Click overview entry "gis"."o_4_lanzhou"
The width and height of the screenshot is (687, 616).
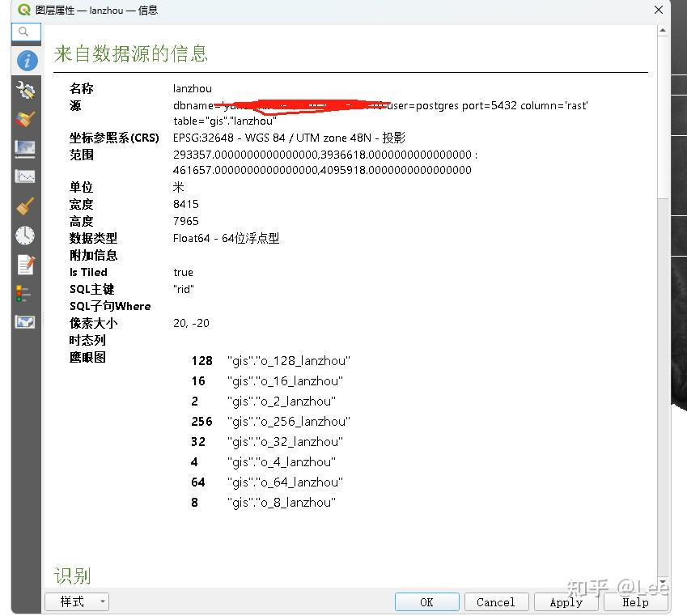click(x=282, y=461)
